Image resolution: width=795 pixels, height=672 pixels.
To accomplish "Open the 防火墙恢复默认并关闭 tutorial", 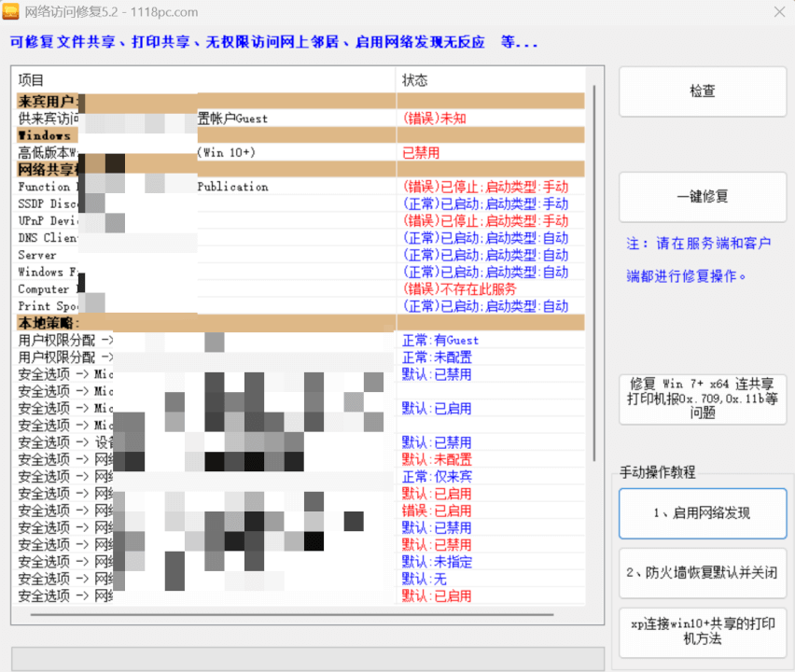I will click(702, 573).
